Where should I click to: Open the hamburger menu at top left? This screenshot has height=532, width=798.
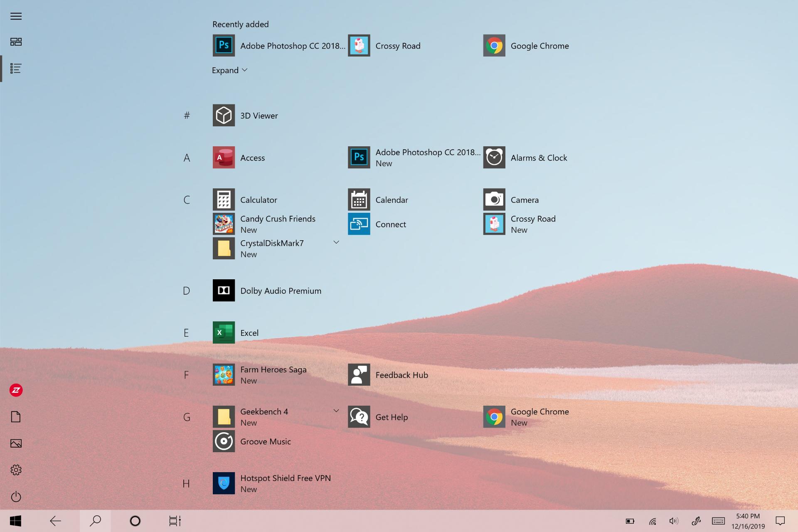(x=16, y=16)
